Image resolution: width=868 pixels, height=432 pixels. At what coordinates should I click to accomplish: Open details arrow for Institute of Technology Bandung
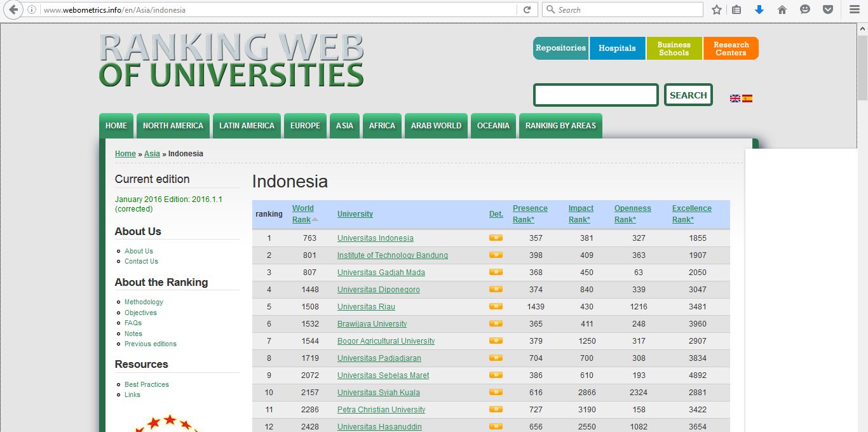(496, 255)
